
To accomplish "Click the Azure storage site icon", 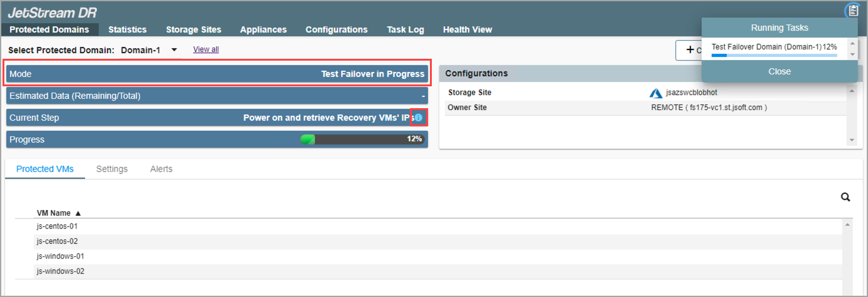I will pyautogui.click(x=656, y=93).
